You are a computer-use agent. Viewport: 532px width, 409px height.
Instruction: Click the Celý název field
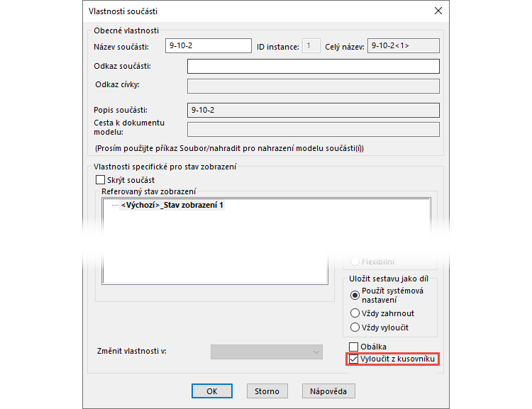[x=403, y=47]
